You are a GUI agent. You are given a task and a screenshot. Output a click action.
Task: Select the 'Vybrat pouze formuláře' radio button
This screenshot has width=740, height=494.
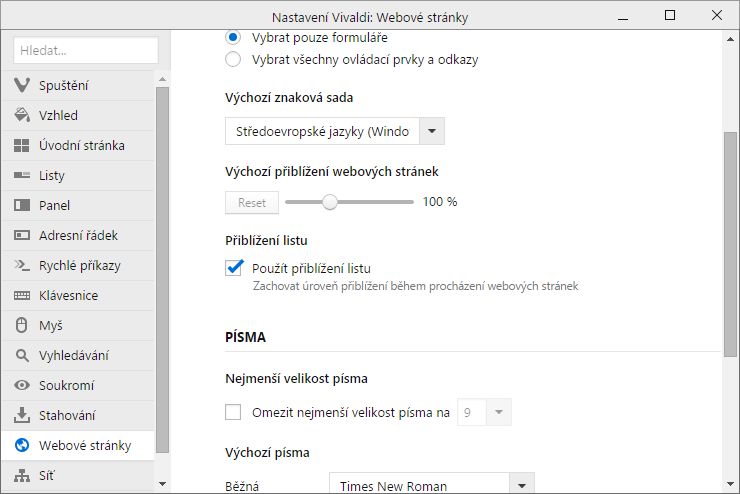point(233,37)
